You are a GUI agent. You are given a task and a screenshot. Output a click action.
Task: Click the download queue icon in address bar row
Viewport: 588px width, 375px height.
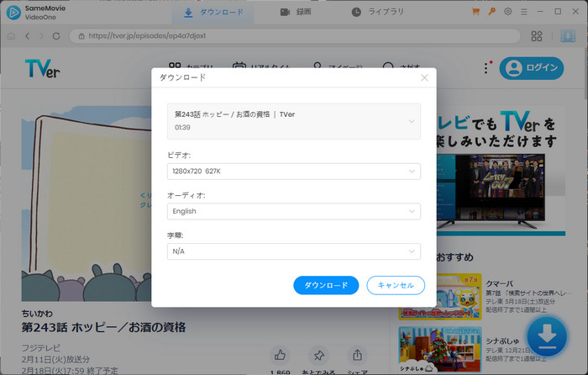568,36
